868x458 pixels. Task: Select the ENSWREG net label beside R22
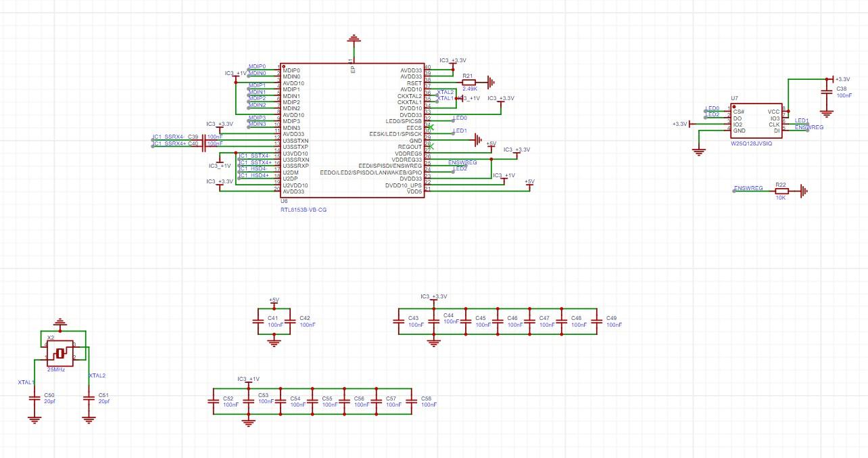748,188
